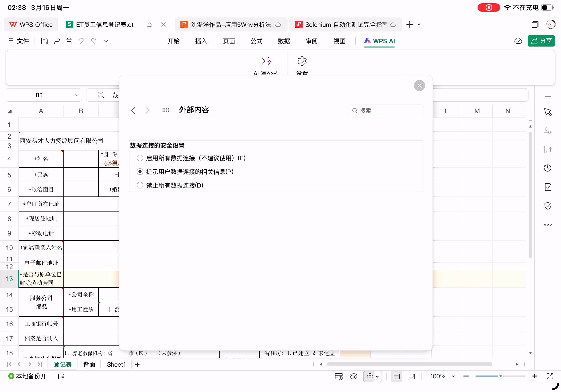Click the shield icon in the right sidebar
This screenshot has width=561, height=392.
548,206
